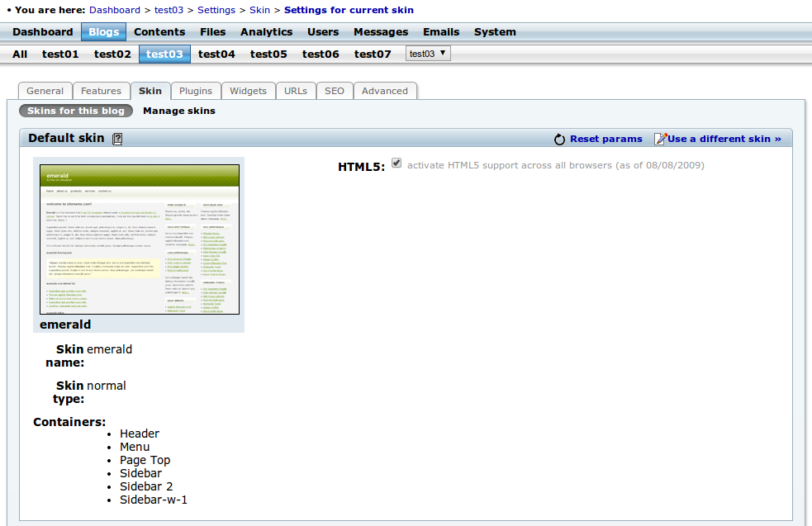Click the test03 breadcrumb link
This screenshot has height=526, width=812.
pyautogui.click(x=169, y=10)
